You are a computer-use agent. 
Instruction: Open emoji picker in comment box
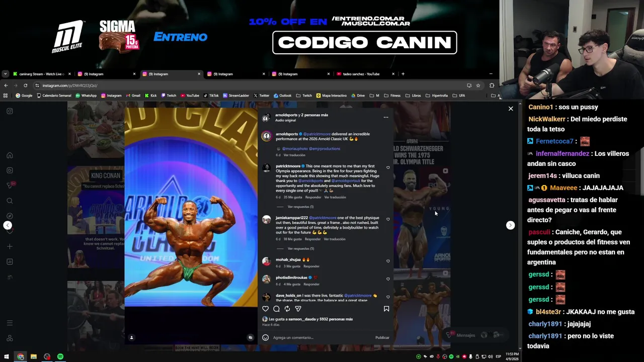tap(266, 337)
